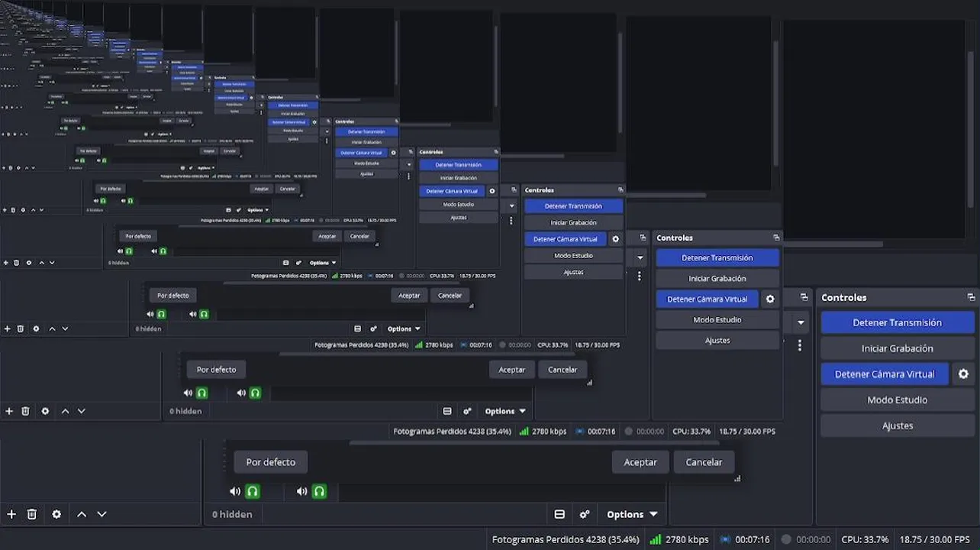
Task: Expand the main window's Options dropdown
Action: point(631,514)
